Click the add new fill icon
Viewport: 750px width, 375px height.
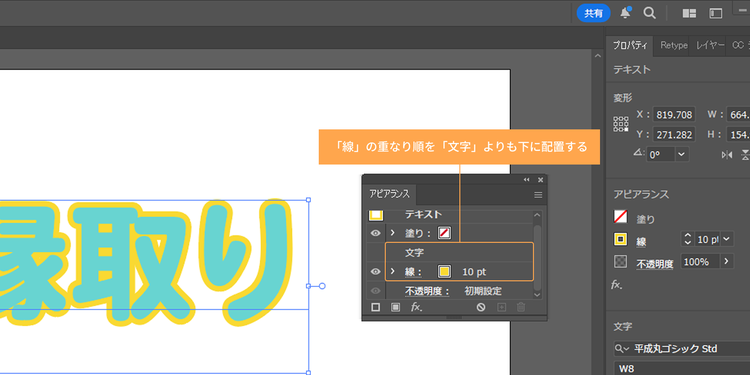click(x=395, y=307)
